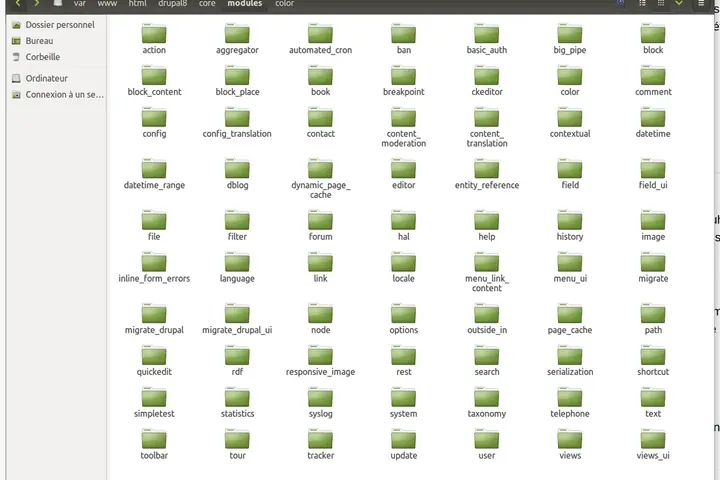Image resolution: width=720 pixels, height=480 pixels.
Task: Select the inline_form_errors folder
Action: [x=154, y=267]
